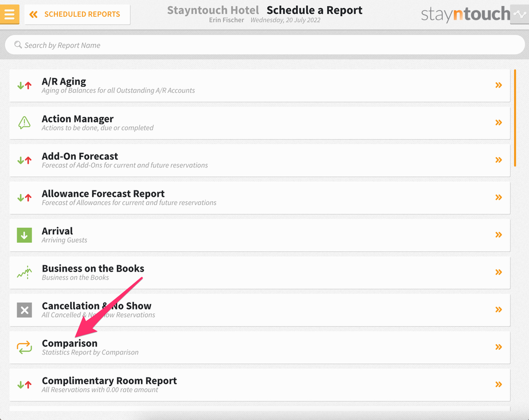
Task: Click the date Wednesday, 20 July 2022
Action: [x=285, y=20]
